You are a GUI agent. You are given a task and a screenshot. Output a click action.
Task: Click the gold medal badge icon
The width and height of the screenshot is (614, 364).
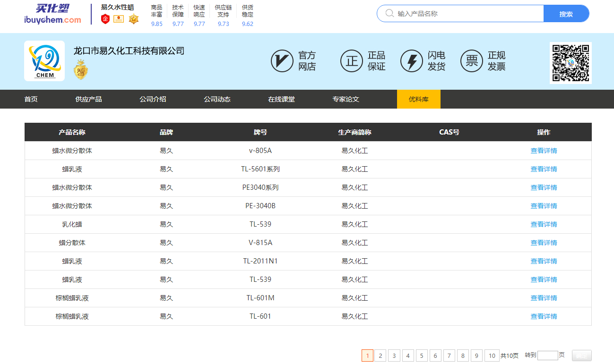tap(134, 19)
